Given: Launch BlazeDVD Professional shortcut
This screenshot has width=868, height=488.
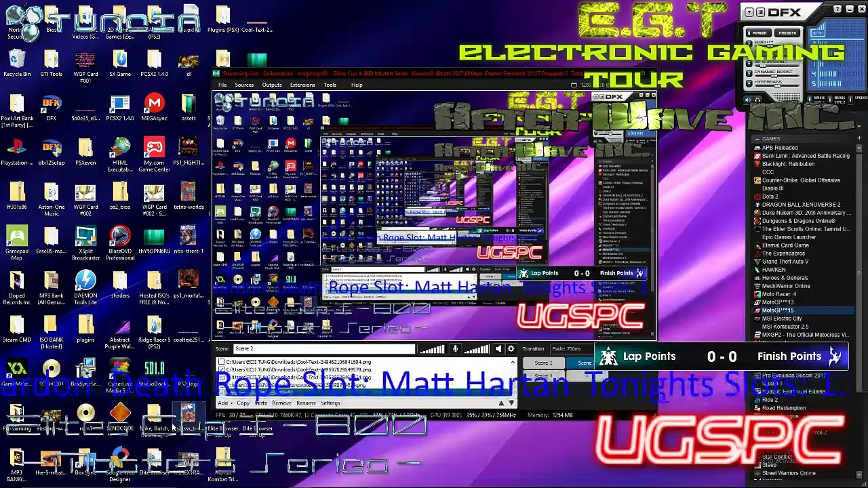Looking at the screenshot, I should [120, 243].
